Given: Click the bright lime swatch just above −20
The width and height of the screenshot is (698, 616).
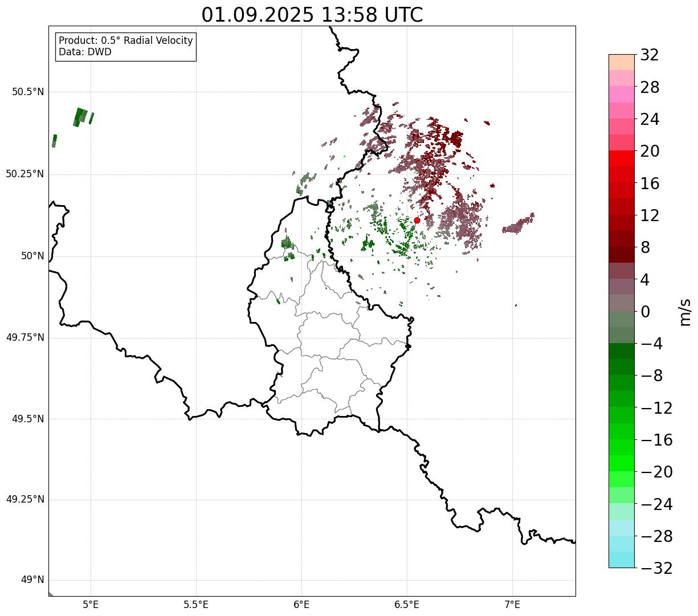Looking at the screenshot, I should pos(621,463).
